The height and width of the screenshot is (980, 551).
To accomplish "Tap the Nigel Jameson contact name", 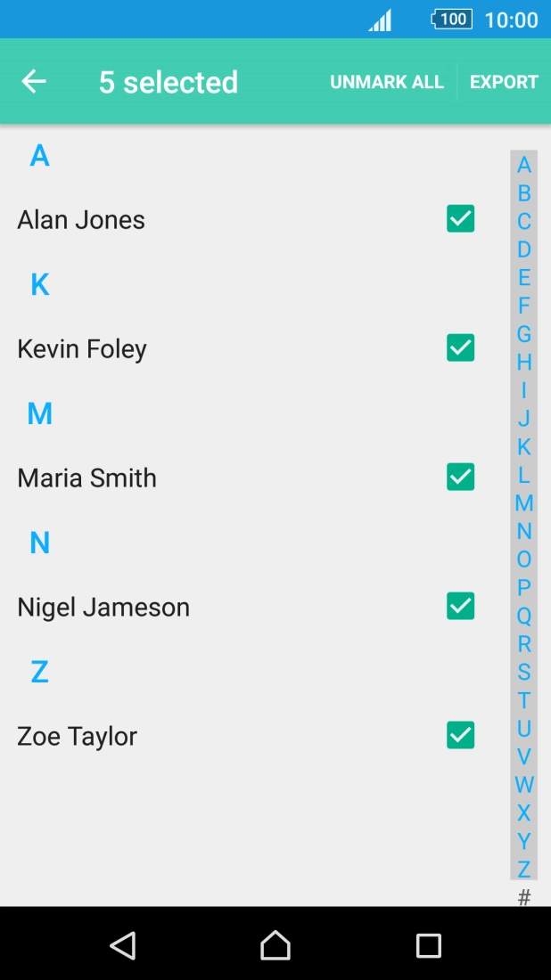I will tap(103, 608).
